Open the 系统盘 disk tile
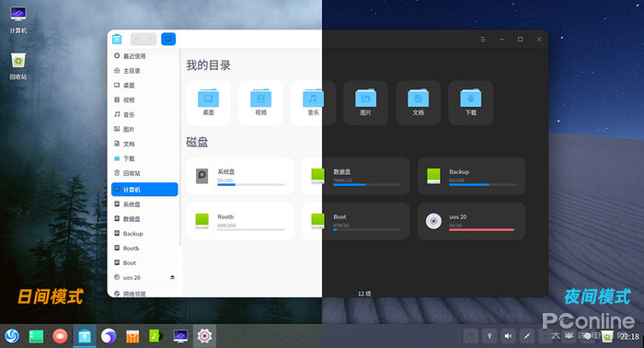Screen dimensions: 644x348 240,176
